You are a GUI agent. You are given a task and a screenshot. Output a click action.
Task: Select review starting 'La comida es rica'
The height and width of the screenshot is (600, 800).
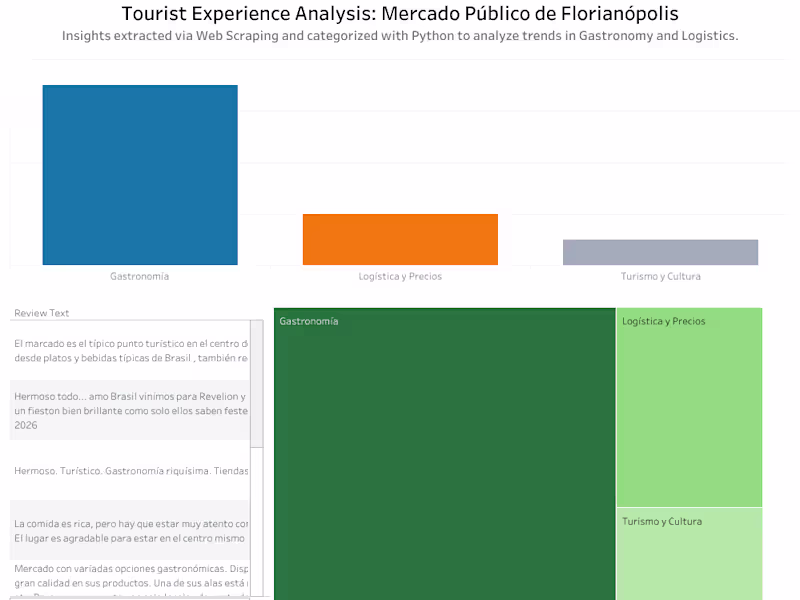pyautogui.click(x=130, y=531)
